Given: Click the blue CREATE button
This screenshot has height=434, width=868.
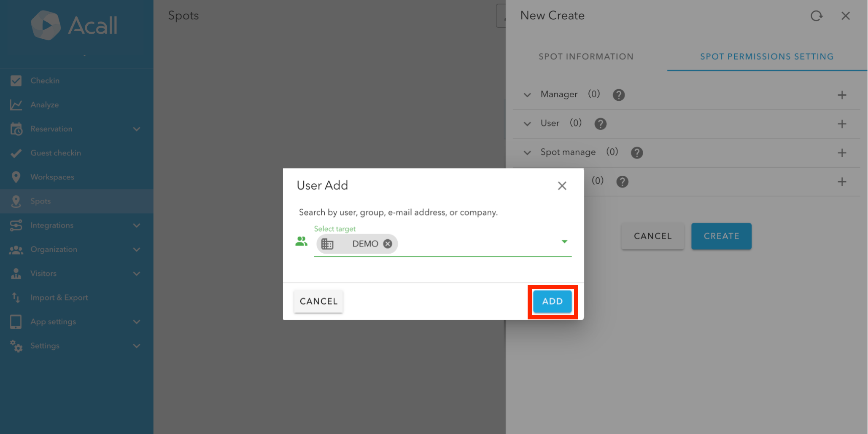Looking at the screenshot, I should pos(721,236).
